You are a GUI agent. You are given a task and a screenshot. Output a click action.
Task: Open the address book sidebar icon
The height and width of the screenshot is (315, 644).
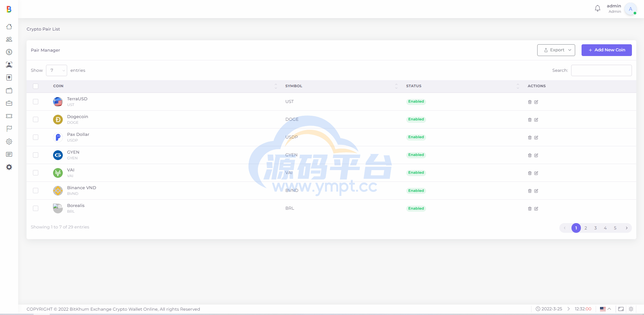[x=9, y=77]
